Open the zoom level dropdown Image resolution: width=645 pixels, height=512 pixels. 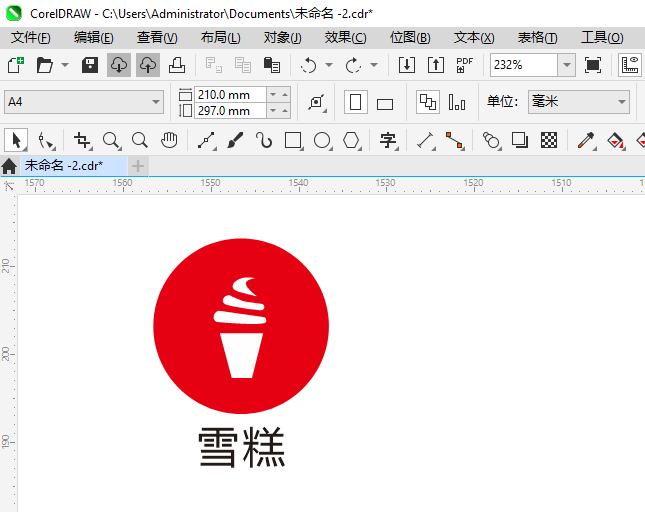[x=566, y=65]
